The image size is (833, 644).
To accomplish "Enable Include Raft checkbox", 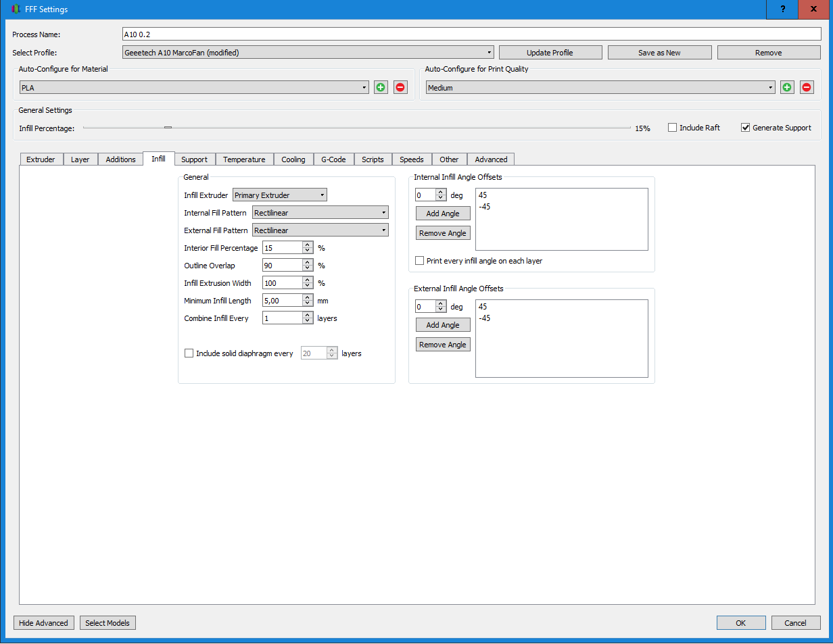I will pyautogui.click(x=672, y=128).
